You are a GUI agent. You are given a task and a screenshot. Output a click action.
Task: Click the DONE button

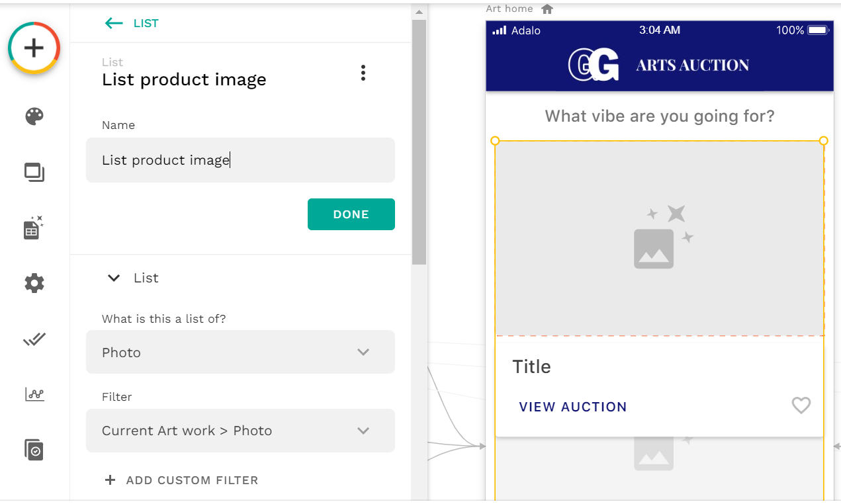click(351, 214)
